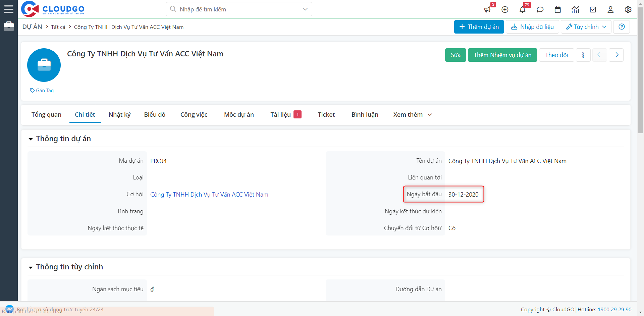Open the settings gear icon

click(x=628, y=10)
